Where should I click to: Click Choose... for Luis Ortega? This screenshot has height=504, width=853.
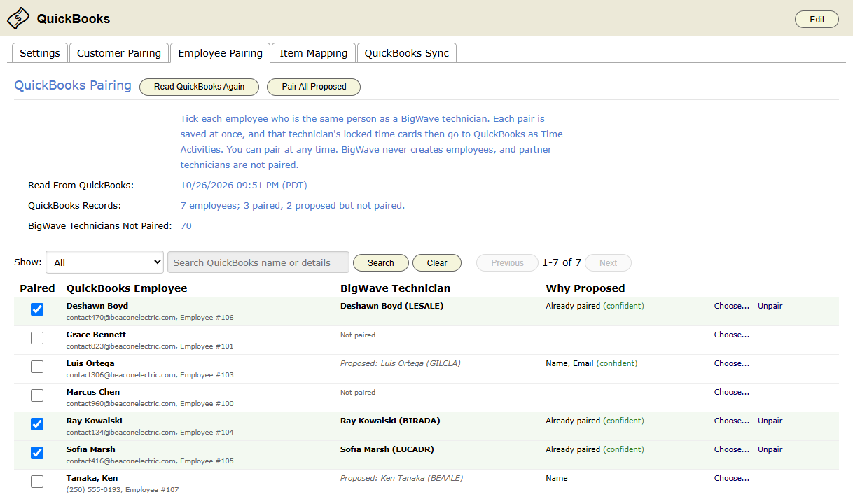point(731,363)
